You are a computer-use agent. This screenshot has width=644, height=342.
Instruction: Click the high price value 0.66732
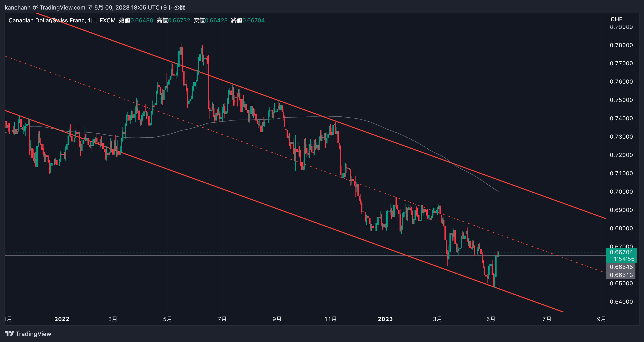pyautogui.click(x=179, y=20)
